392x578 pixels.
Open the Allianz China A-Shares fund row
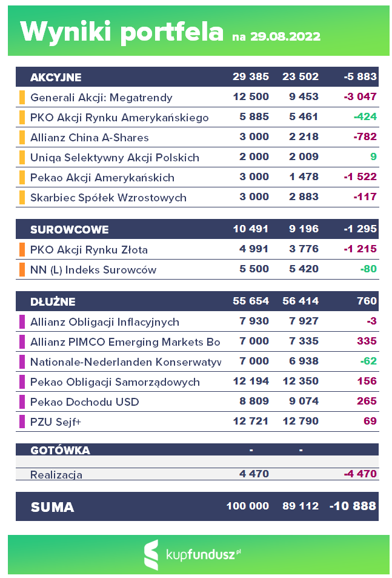click(x=198, y=138)
